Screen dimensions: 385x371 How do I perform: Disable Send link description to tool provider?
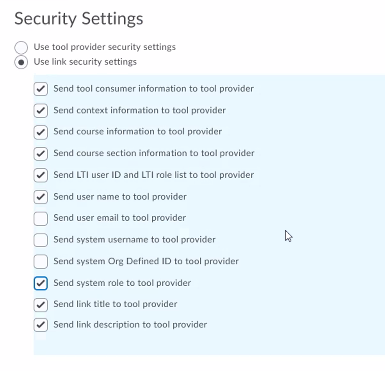pos(41,325)
